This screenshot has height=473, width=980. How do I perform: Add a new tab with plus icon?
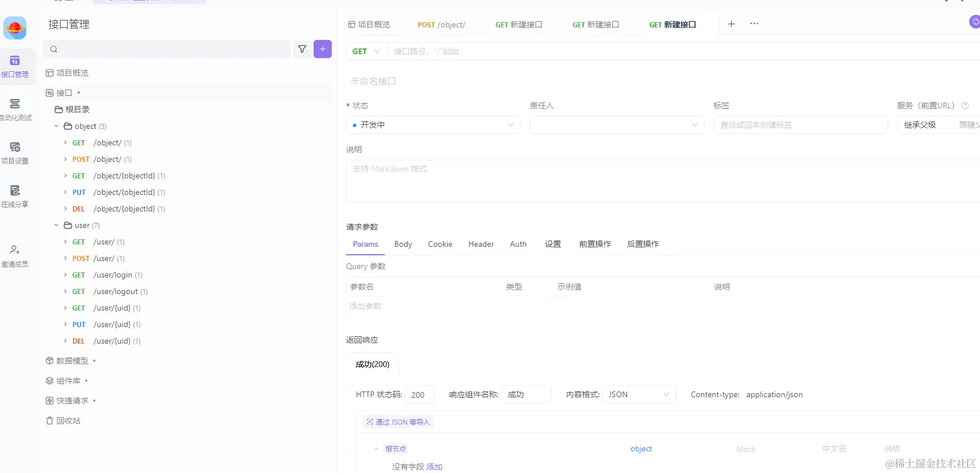click(731, 24)
